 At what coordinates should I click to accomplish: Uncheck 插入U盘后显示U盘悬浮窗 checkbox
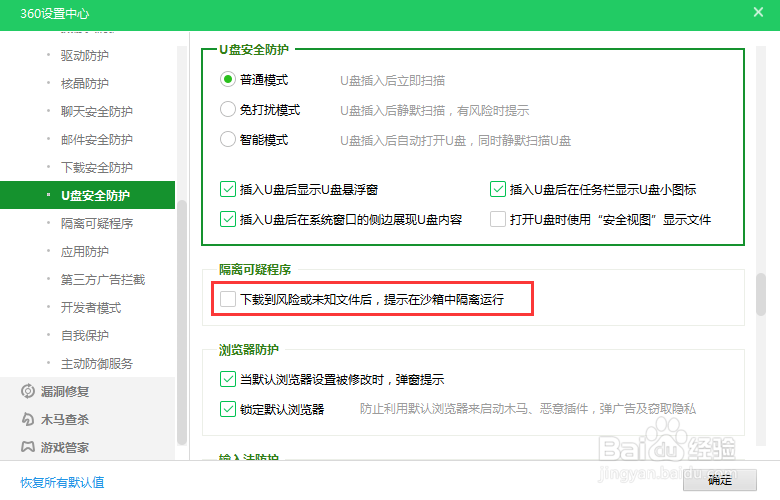pos(227,190)
